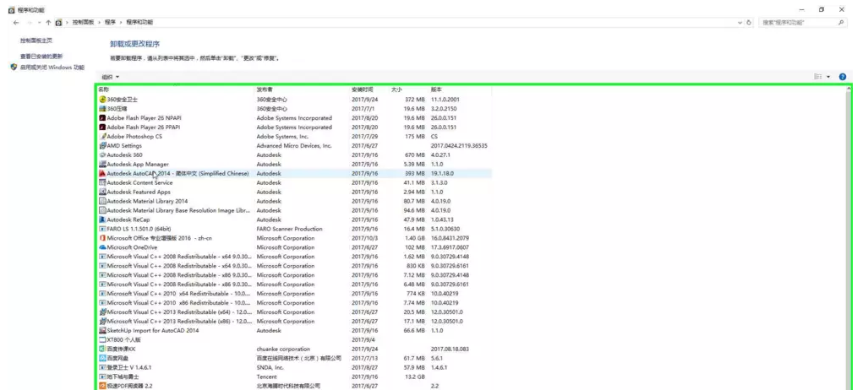Screen dimensions: 868x390
Task: Click the red Autodesk AutoCAD 2014 icon
Action: point(102,173)
